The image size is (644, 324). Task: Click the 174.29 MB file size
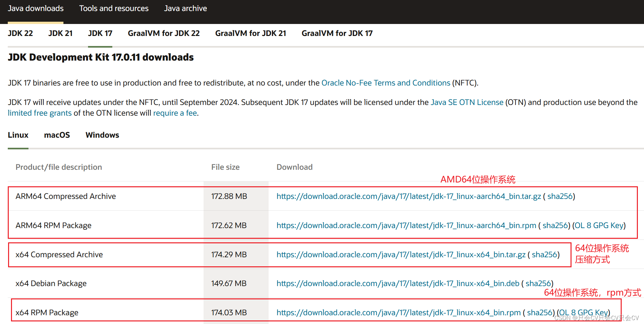click(229, 255)
